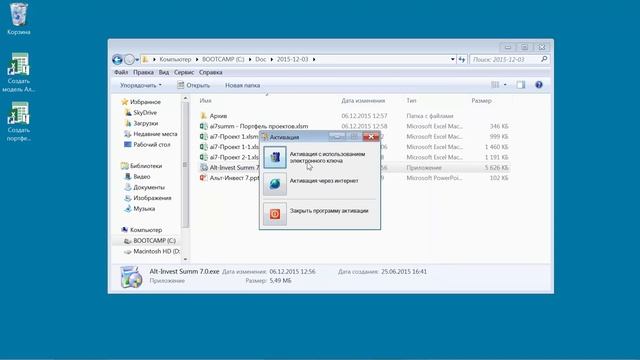Select SkyDrive in the navigation pane
The height and width of the screenshot is (360, 640).
coord(141,113)
